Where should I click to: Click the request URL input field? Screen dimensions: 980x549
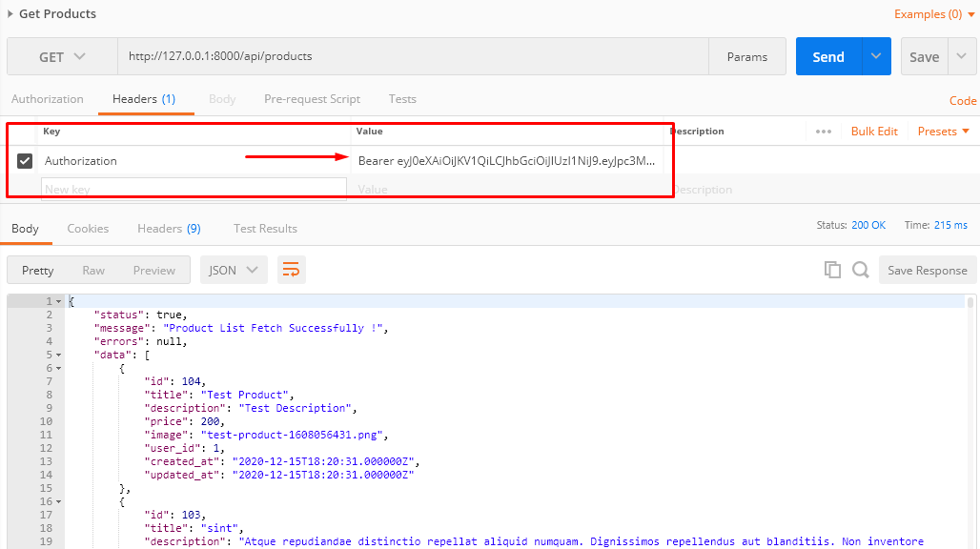coord(413,56)
